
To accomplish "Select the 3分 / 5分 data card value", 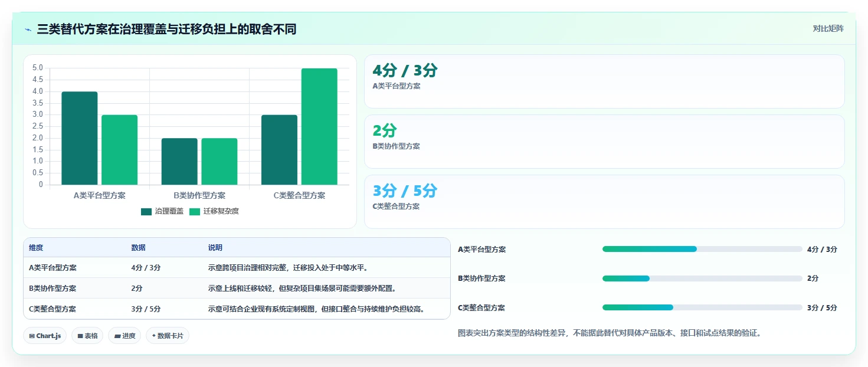I will point(405,191).
